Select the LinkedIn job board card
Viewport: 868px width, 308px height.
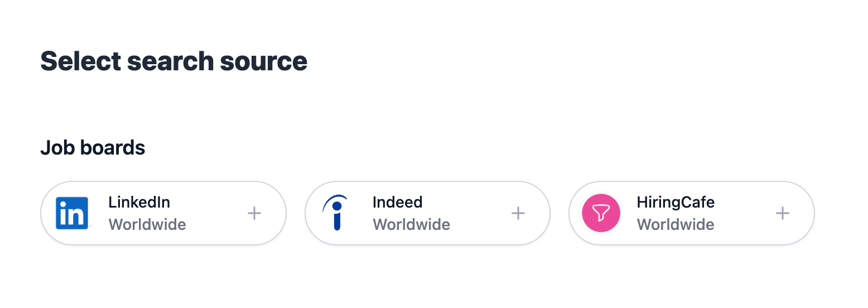click(163, 213)
